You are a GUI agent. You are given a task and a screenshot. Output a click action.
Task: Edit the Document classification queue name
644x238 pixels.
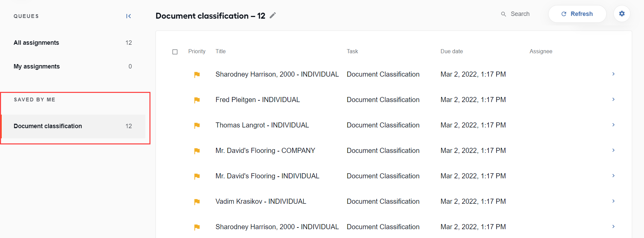273,15
